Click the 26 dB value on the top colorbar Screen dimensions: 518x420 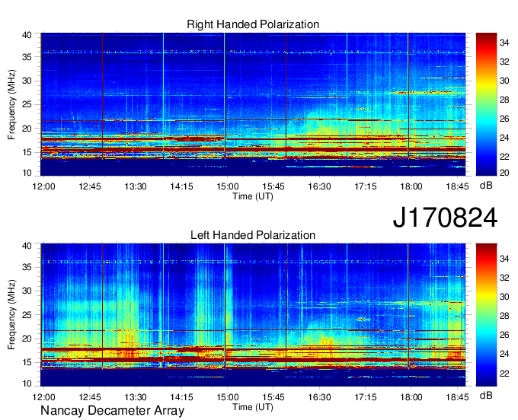point(504,119)
